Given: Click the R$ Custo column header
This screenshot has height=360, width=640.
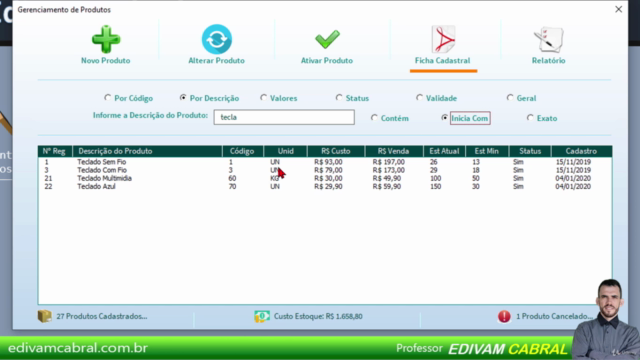Looking at the screenshot, I should coord(336,151).
